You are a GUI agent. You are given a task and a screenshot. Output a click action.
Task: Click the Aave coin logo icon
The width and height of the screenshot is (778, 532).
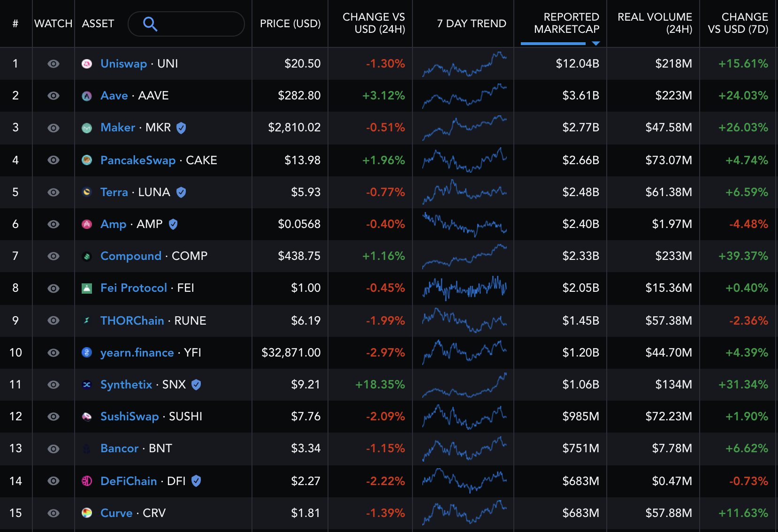pos(87,96)
